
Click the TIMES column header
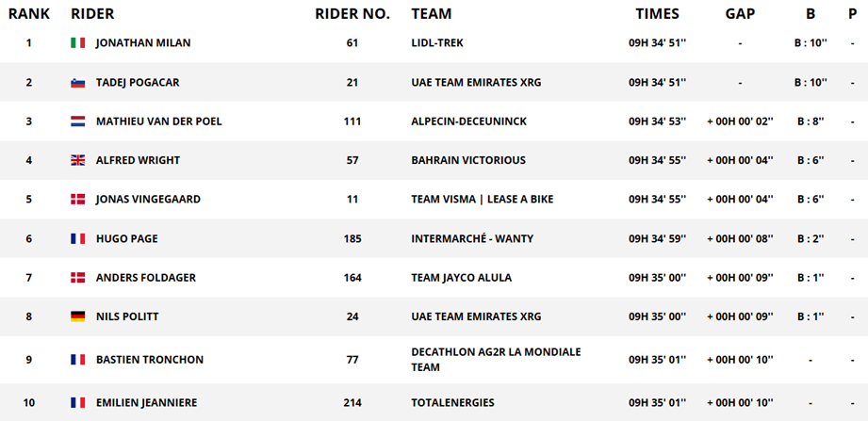[657, 14]
